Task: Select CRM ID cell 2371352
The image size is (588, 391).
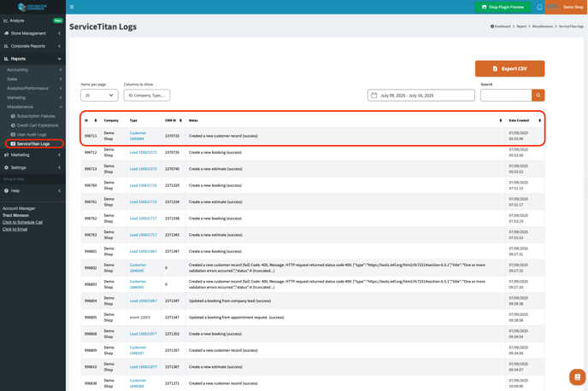Action: point(172,334)
